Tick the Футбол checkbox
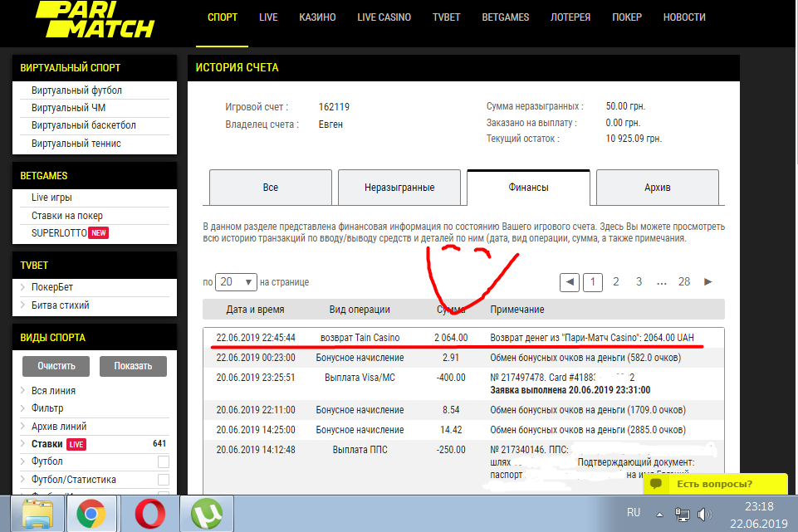Screen dimensions: 798x532 click(164, 461)
